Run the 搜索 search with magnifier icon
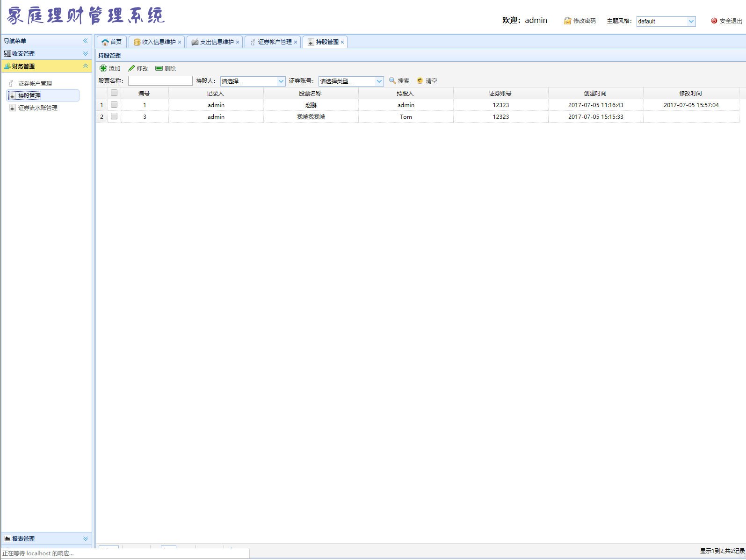The height and width of the screenshot is (560, 746). pyautogui.click(x=399, y=81)
